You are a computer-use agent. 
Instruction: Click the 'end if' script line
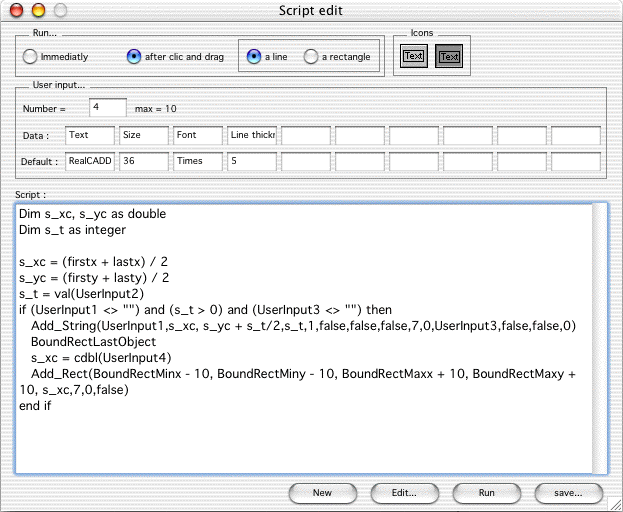pyautogui.click(x=35, y=406)
